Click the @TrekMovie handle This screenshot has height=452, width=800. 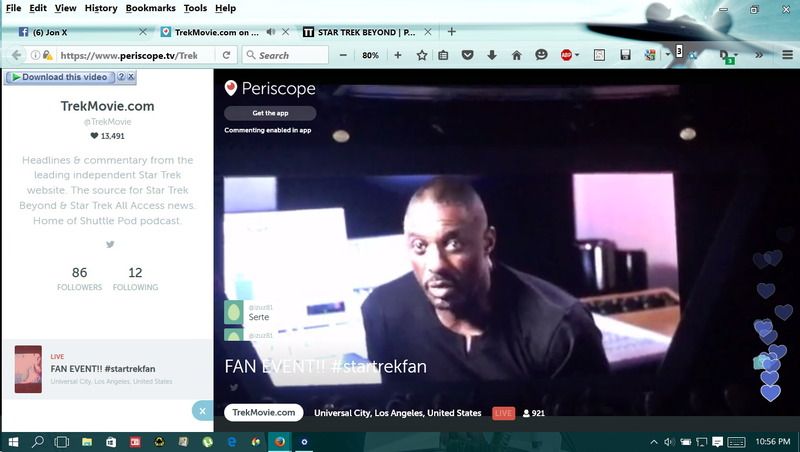[108, 122]
